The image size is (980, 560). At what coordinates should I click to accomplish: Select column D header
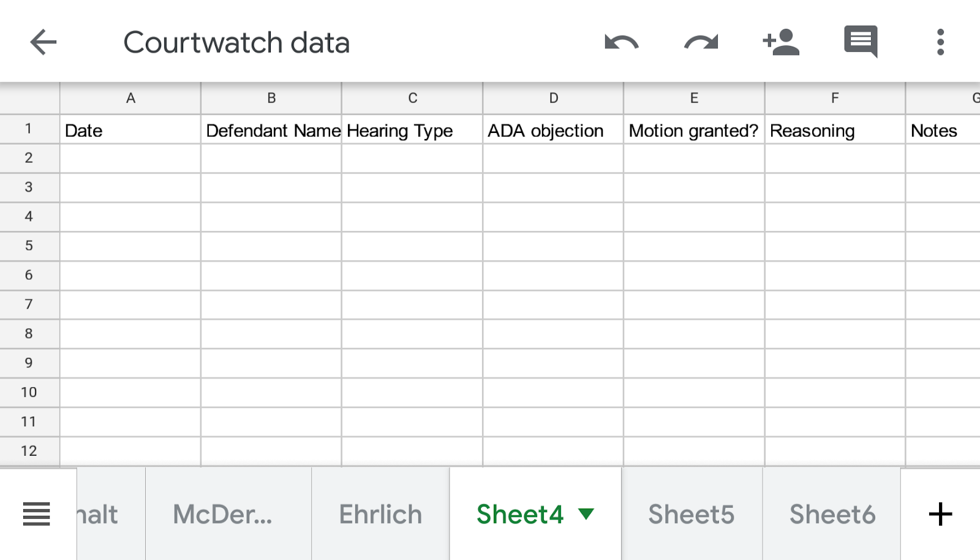553,98
